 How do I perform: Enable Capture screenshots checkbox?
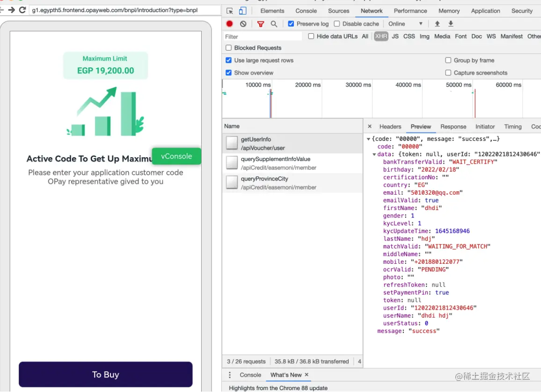tap(448, 73)
